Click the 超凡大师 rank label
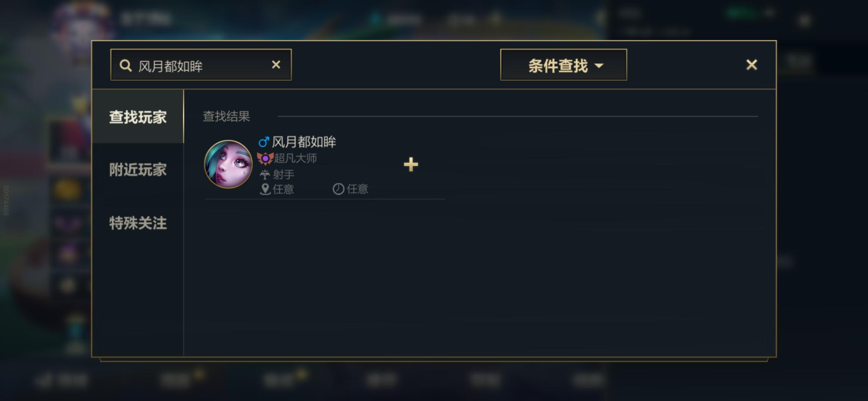 (x=295, y=159)
